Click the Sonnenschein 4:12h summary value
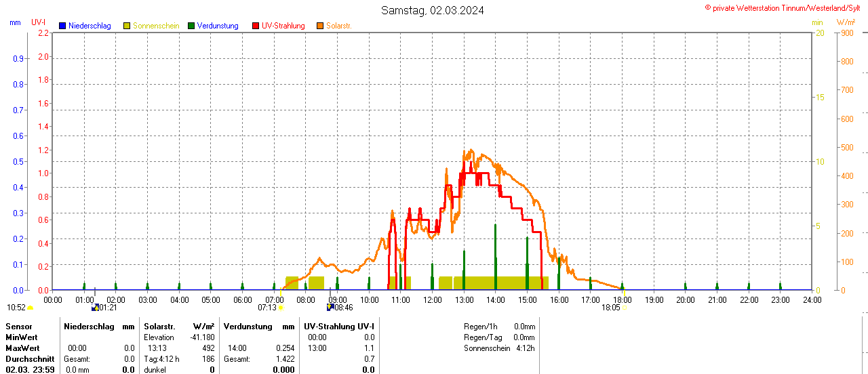Viewport: 868px width, 374px height. click(x=525, y=348)
